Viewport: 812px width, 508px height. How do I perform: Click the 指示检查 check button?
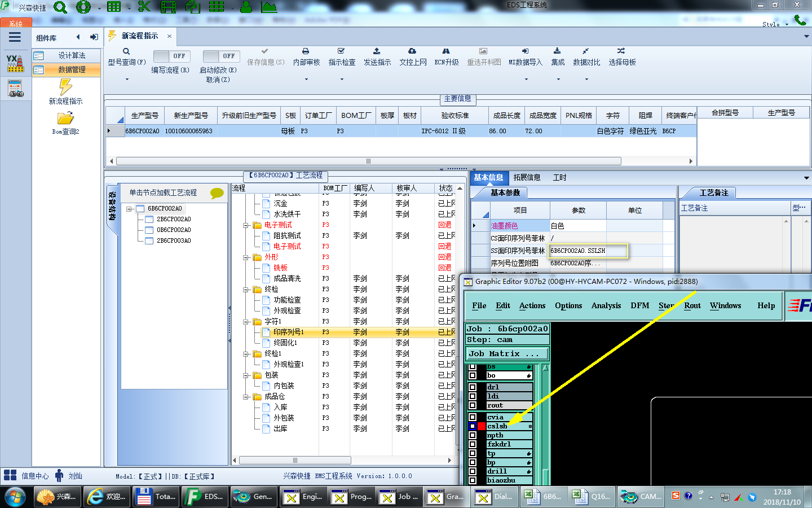click(x=342, y=57)
